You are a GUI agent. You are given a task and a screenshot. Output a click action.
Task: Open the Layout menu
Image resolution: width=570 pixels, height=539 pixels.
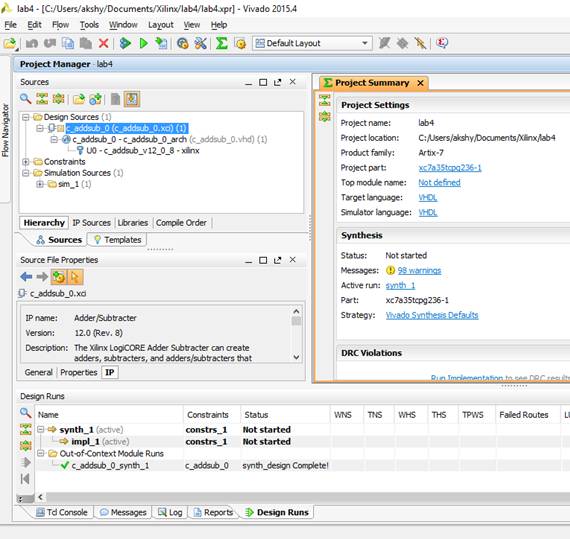(161, 25)
